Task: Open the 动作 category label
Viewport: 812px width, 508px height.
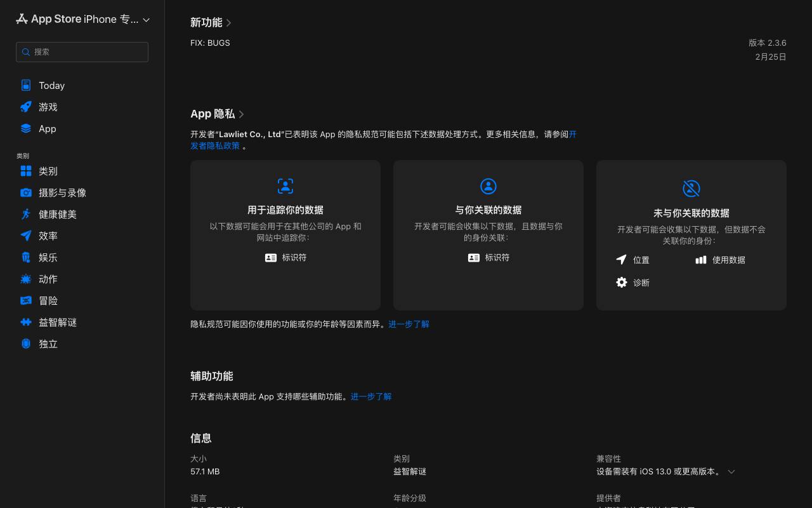Action: click(48, 279)
